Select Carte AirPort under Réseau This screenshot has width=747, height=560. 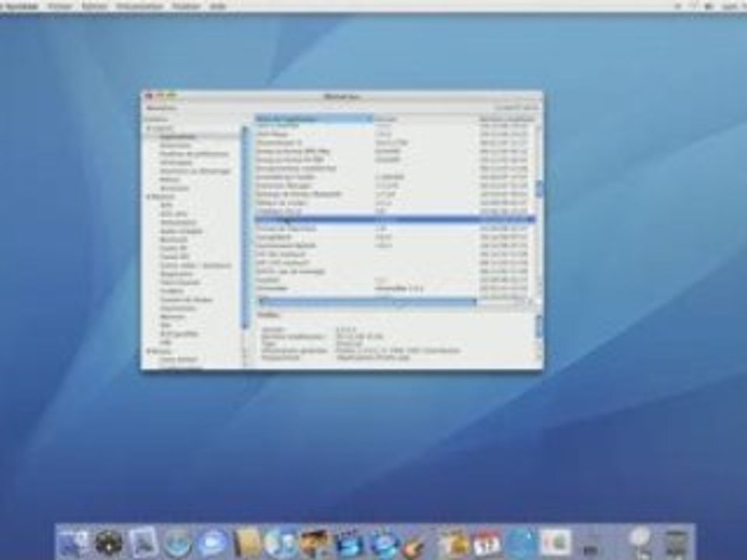point(179,359)
